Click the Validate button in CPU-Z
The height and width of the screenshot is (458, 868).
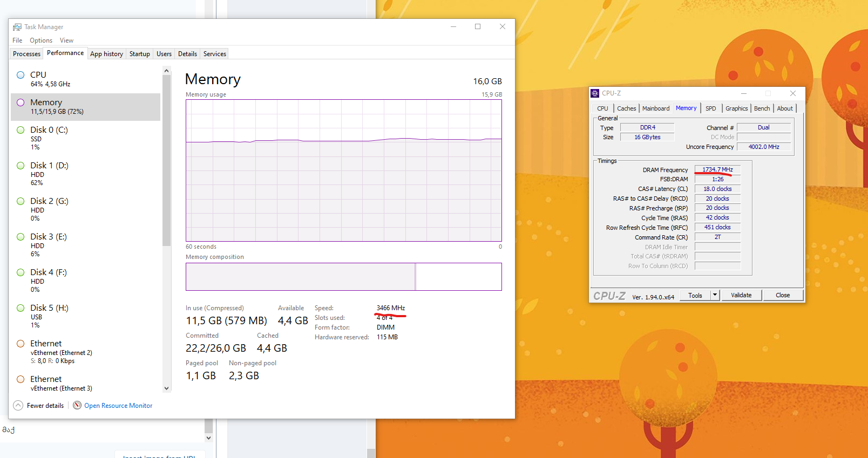coord(741,295)
